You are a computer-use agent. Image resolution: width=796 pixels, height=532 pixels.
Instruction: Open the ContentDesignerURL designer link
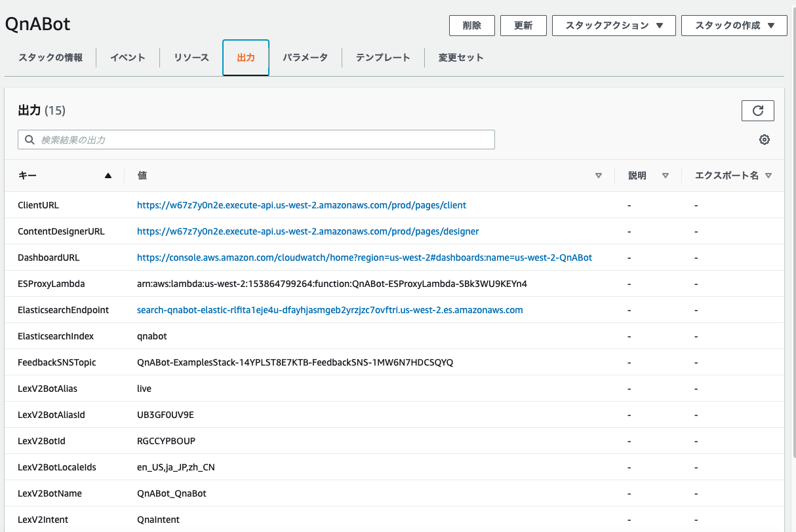coord(308,231)
